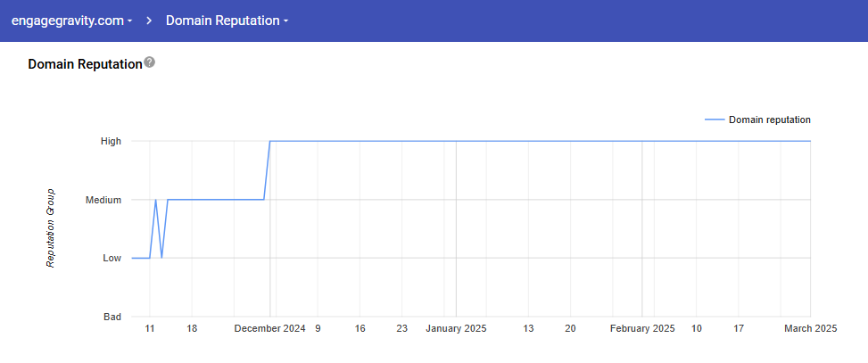This screenshot has width=868, height=363.
Task: Expand the Domain Reputation report dropdown
Action: (x=227, y=20)
